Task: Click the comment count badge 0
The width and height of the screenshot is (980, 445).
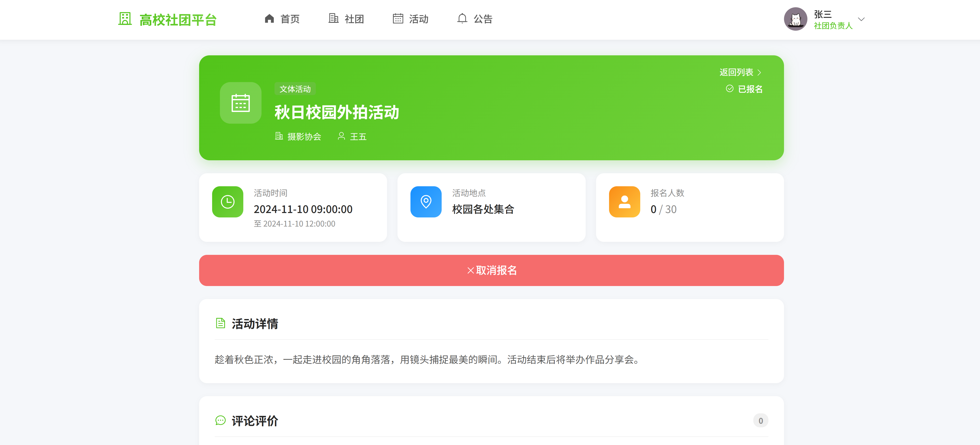Action: (761, 421)
